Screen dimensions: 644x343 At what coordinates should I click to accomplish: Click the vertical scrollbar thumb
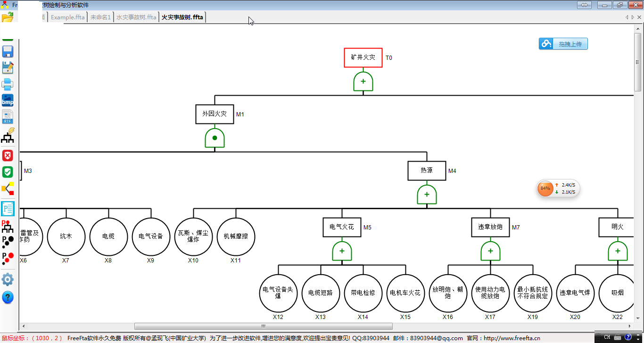(x=638, y=61)
